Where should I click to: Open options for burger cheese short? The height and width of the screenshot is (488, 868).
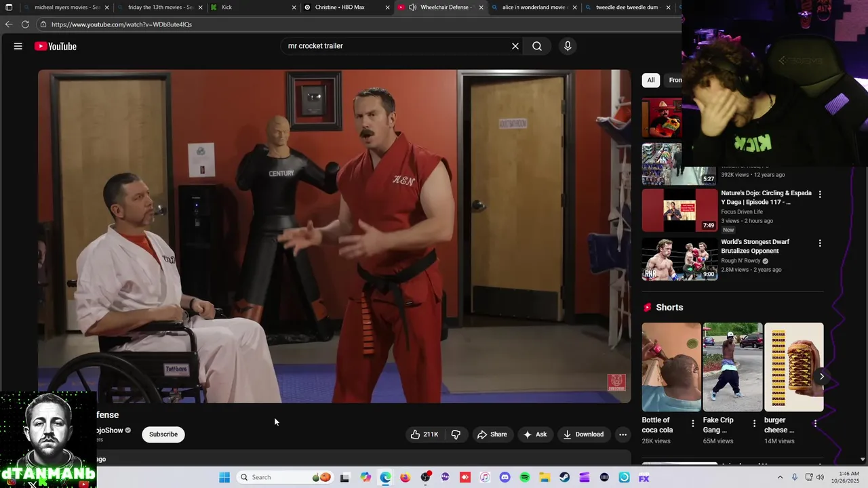point(815,423)
